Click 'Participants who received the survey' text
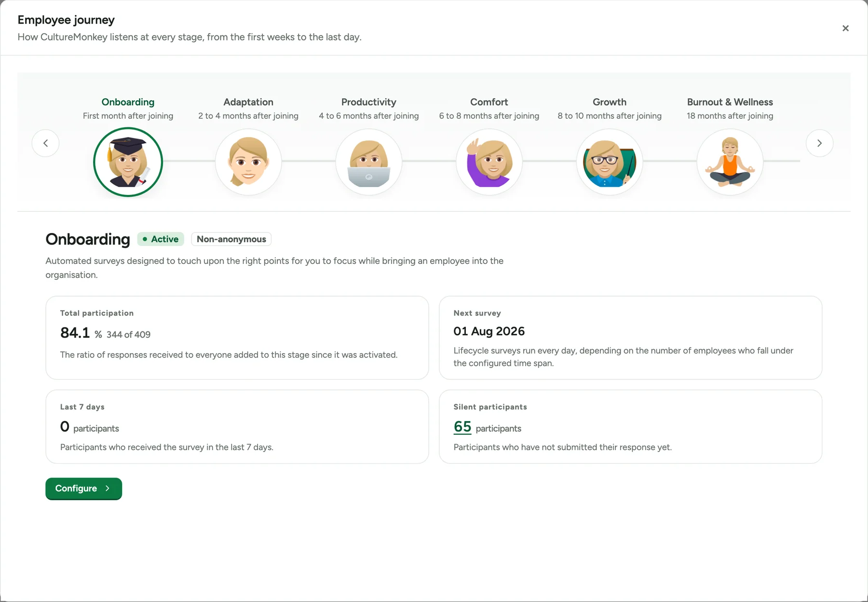This screenshot has width=868, height=602. (167, 447)
